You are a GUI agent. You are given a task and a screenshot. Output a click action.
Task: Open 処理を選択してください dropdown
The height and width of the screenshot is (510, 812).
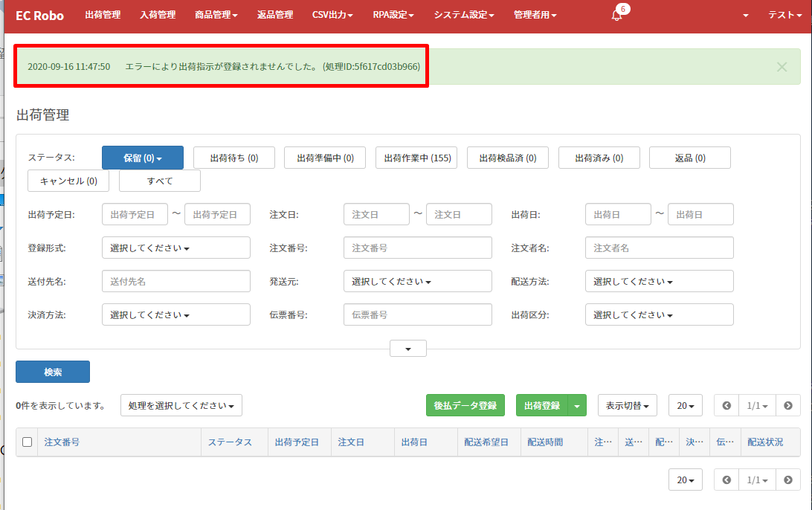tap(181, 405)
